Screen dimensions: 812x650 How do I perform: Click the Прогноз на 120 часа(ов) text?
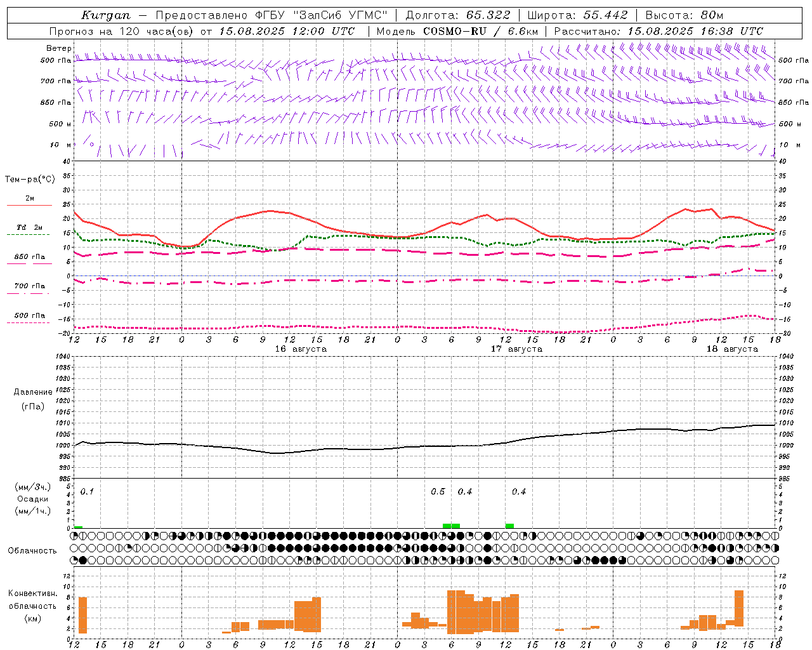click(122, 31)
